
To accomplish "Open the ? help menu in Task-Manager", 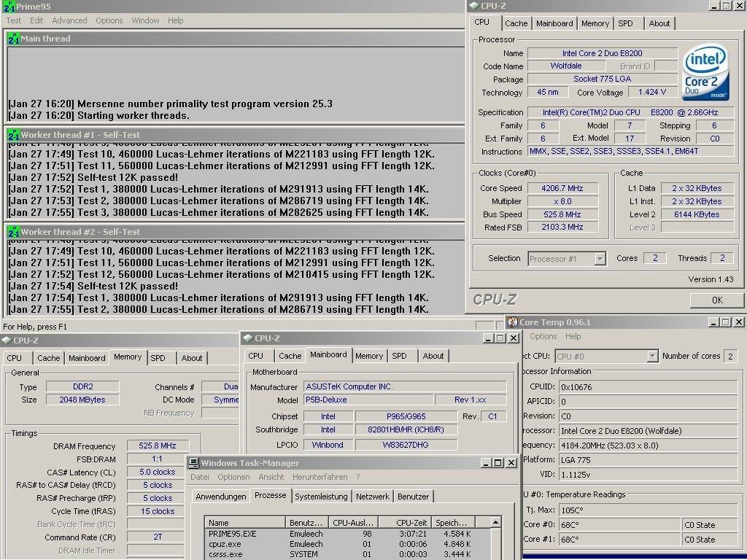I will point(357,477).
